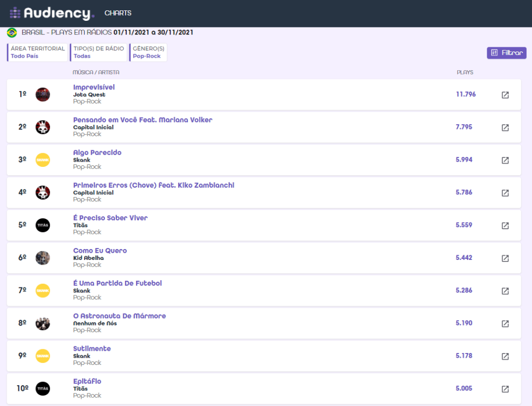Open the Tipo(s) de Rádio filter
Viewport: 532px width, 406px height.
pos(98,53)
